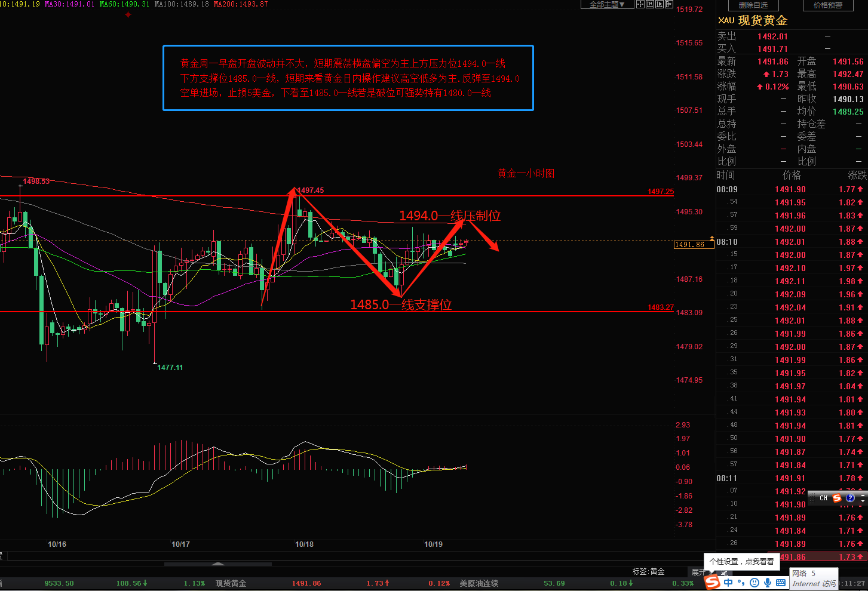868x591 pixels.
Task: Toggle the punctuation mode icon in IME bar
Action: (x=741, y=583)
